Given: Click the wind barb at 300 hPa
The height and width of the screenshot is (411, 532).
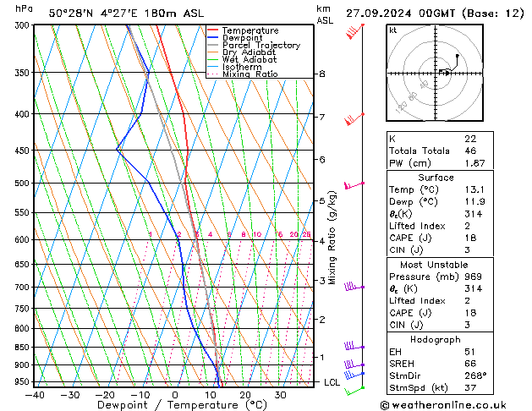Looking at the screenshot, I should tap(354, 31).
